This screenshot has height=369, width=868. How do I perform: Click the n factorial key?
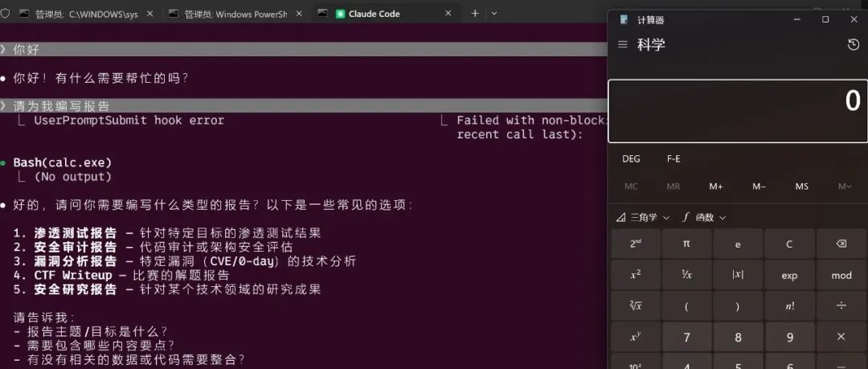click(x=789, y=305)
